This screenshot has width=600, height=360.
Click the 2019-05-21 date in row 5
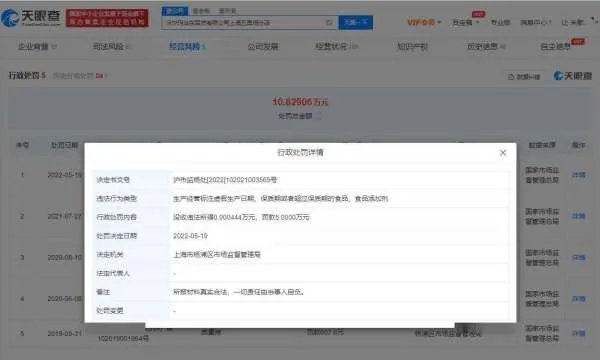coord(64,333)
